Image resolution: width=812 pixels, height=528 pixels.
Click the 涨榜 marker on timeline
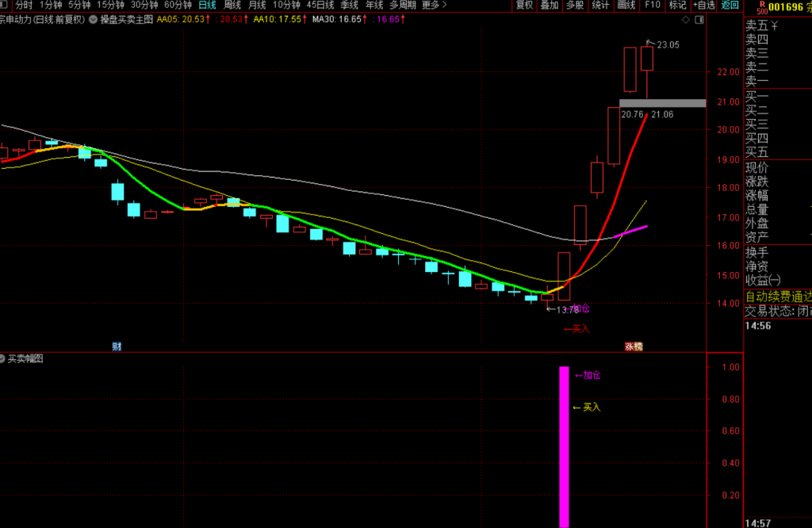[634, 346]
